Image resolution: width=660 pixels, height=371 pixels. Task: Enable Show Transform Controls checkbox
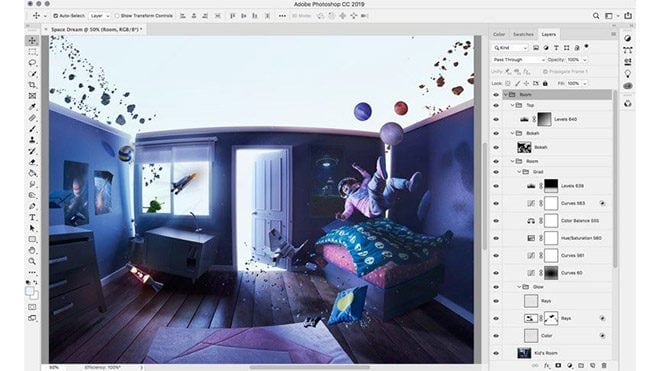point(117,16)
